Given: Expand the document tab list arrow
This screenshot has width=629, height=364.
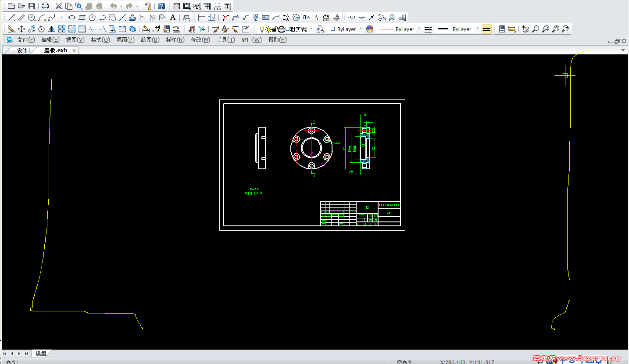Looking at the screenshot, I should pyautogui.click(x=623, y=50).
